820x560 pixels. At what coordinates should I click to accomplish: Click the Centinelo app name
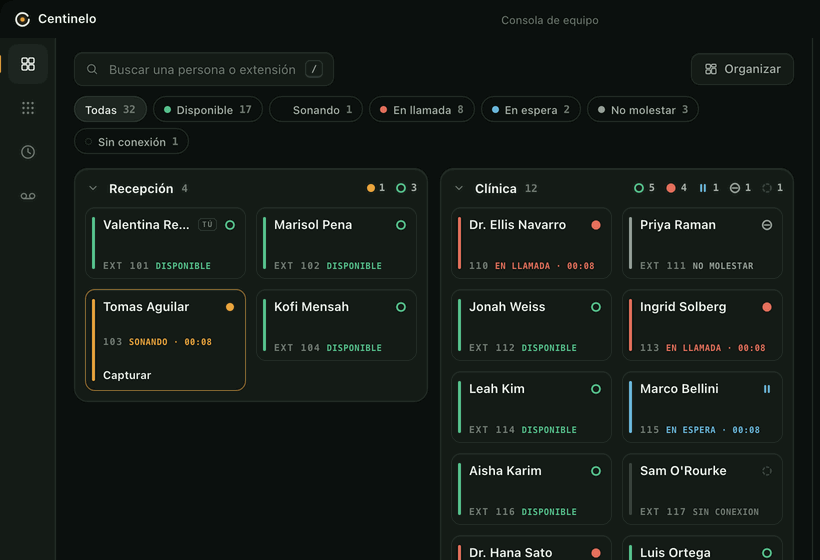point(67,19)
